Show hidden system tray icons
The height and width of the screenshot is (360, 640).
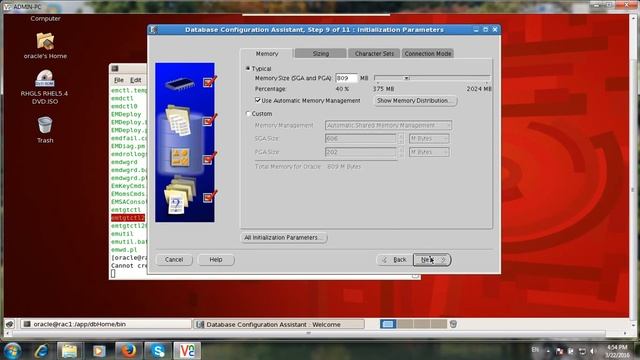(548, 351)
